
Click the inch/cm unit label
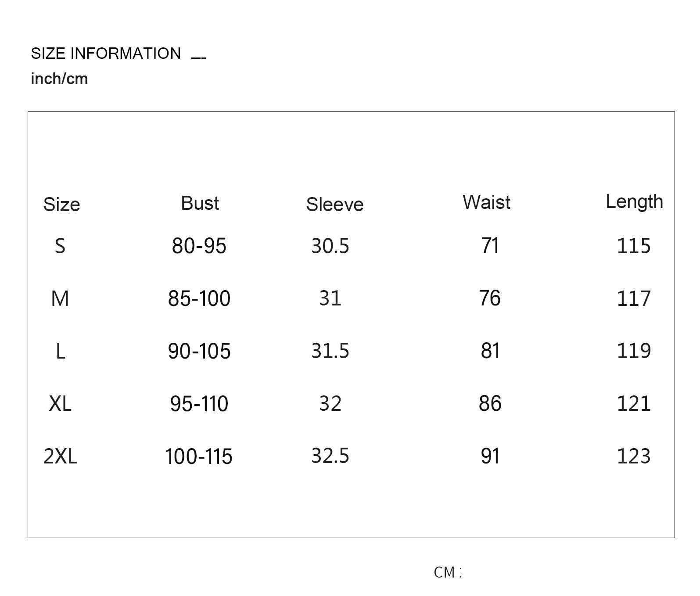point(59,79)
